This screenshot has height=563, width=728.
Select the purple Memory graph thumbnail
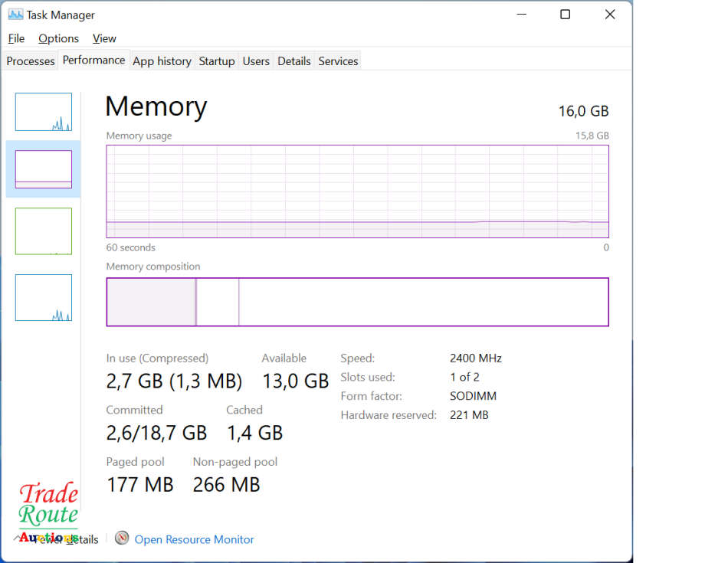[x=44, y=169]
